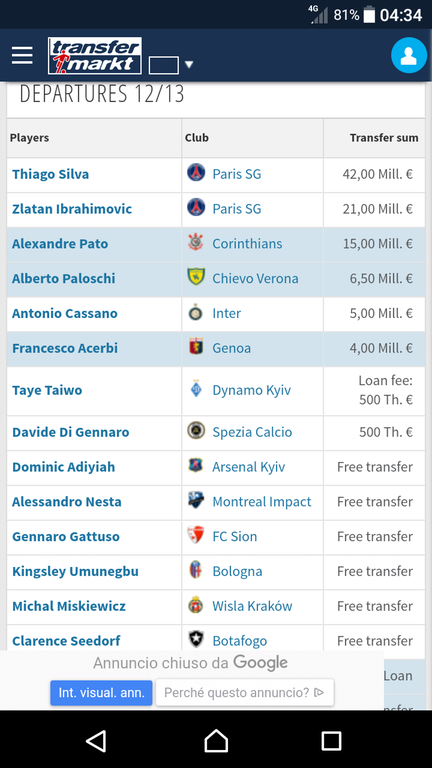
Task: Open Alexandre Pato player link
Action: [60, 244]
